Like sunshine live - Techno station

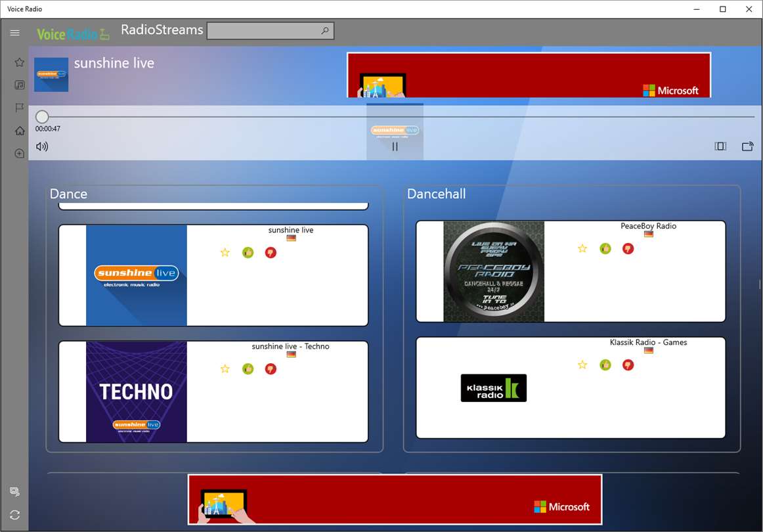coord(248,369)
